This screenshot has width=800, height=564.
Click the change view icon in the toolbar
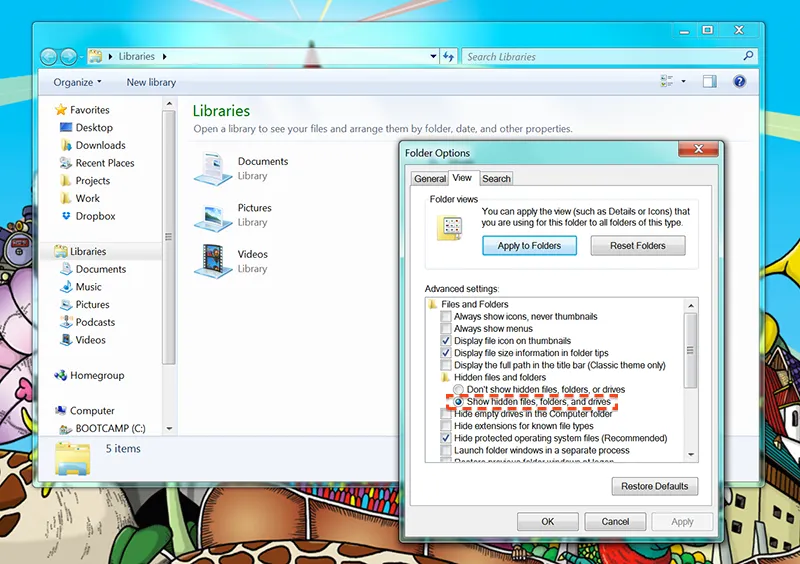[666, 81]
